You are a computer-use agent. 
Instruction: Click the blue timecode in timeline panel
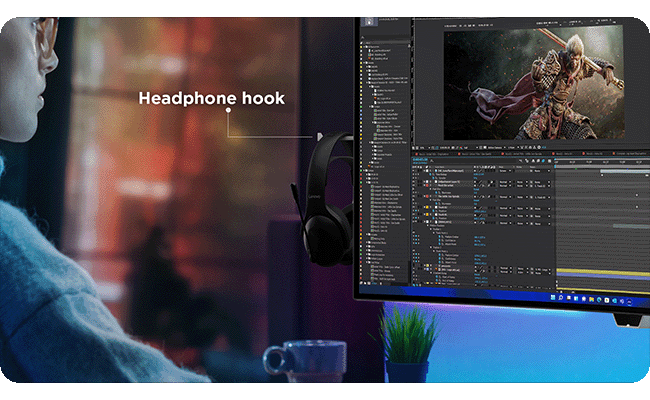[420, 159]
